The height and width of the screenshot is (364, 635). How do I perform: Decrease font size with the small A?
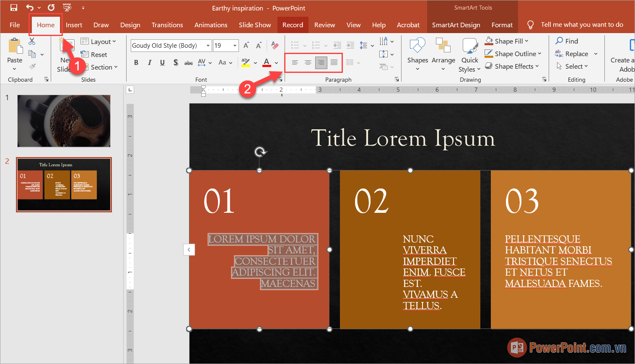coord(259,45)
